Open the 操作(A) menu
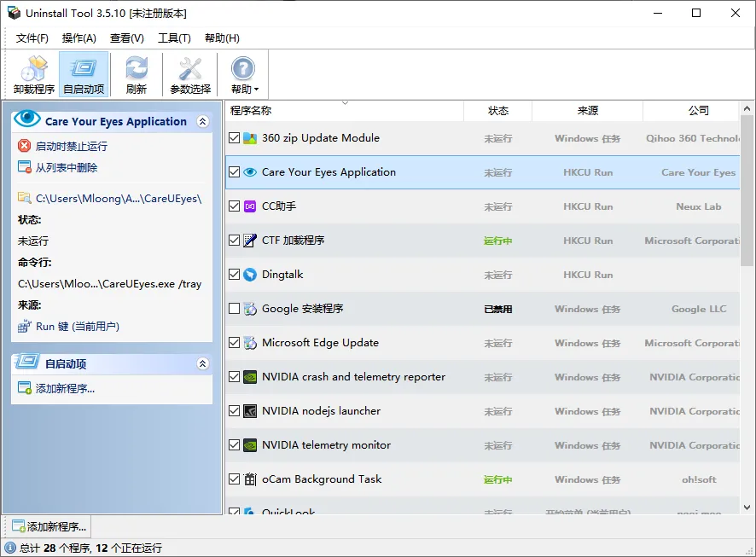 tap(79, 38)
